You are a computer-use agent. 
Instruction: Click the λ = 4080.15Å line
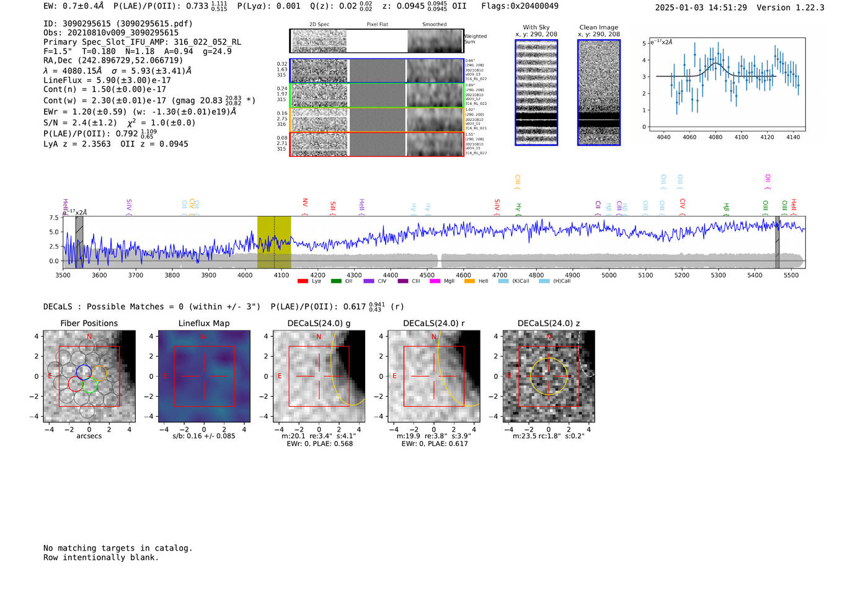[x=73, y=71]
